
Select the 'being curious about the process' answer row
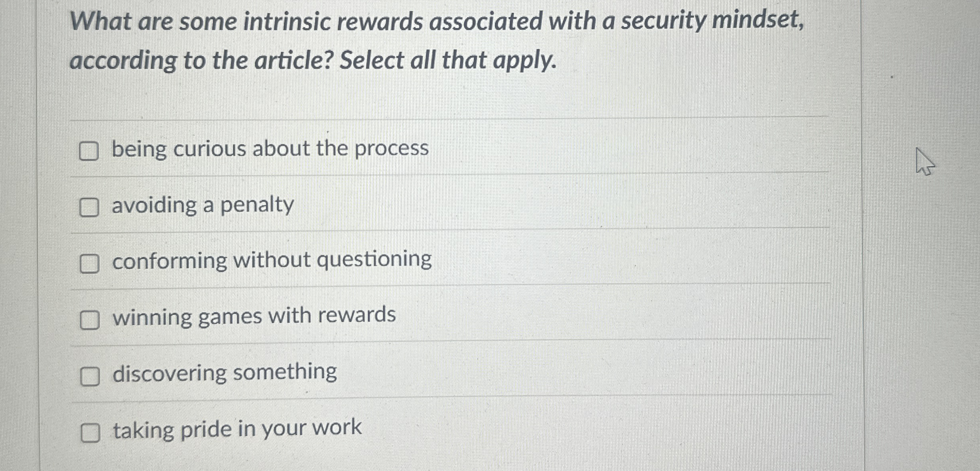(269, 149)
